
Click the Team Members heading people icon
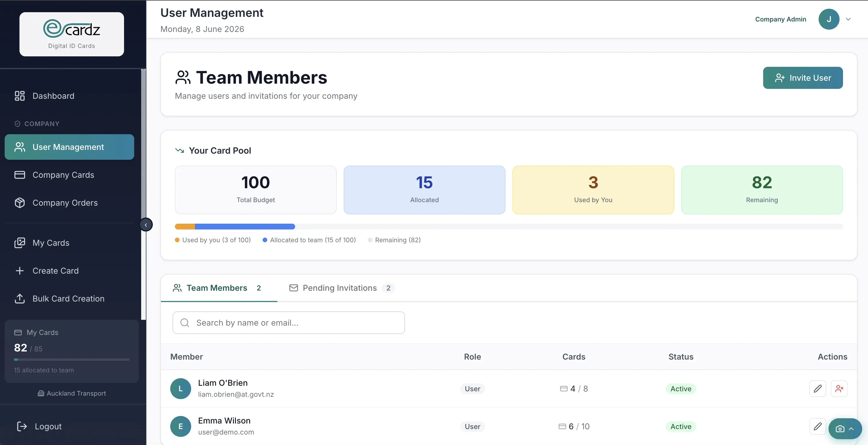coord(183,78)
